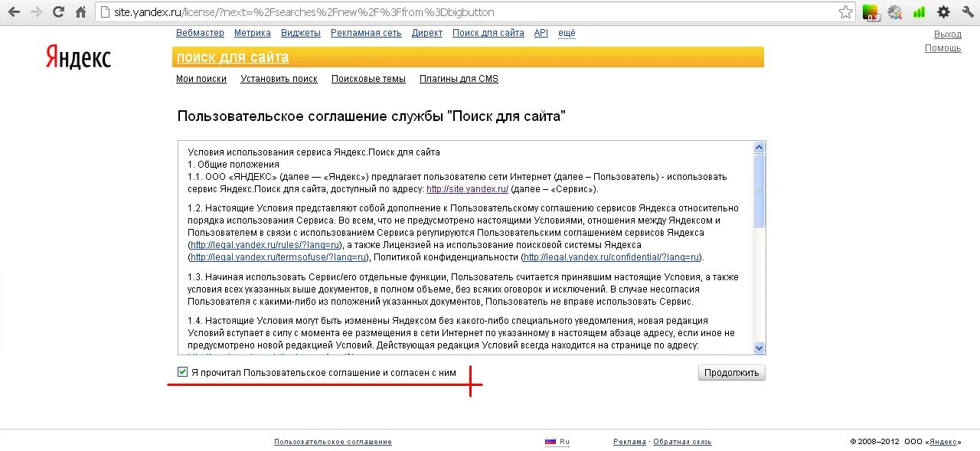Click the color gradient 0.9 extension icon
Viewport: 980px width, 451px height.
point(871,11)
